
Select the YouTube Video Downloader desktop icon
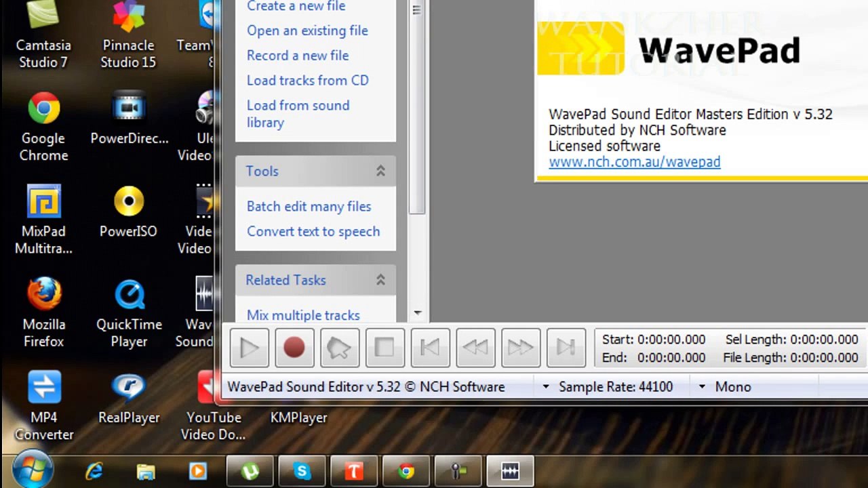click(x=213, y=406)
